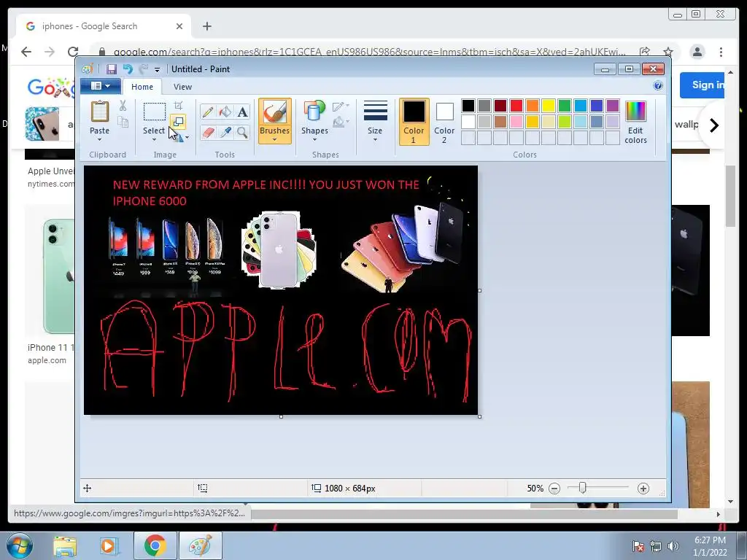The image size is (747, 560).
Task: Select the Color picker eyedropper tool
Action: click(x=225, y=132)
